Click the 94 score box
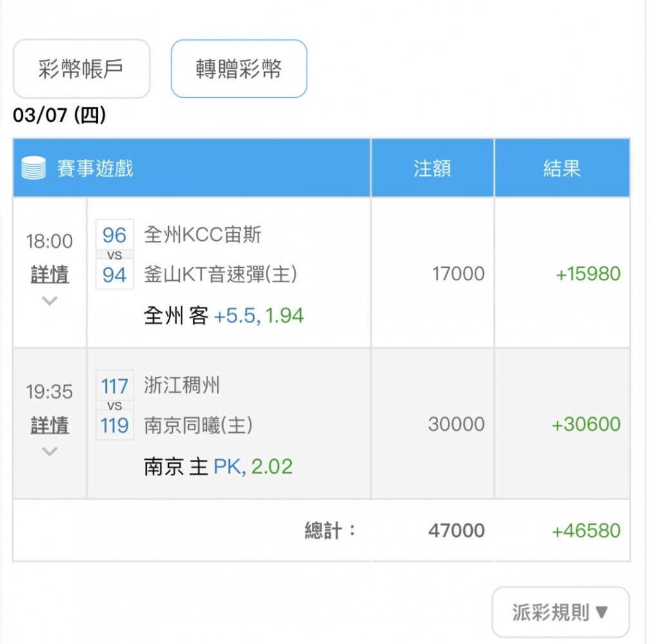Screen dimensions: 654x644 click(x=115, y=275)
